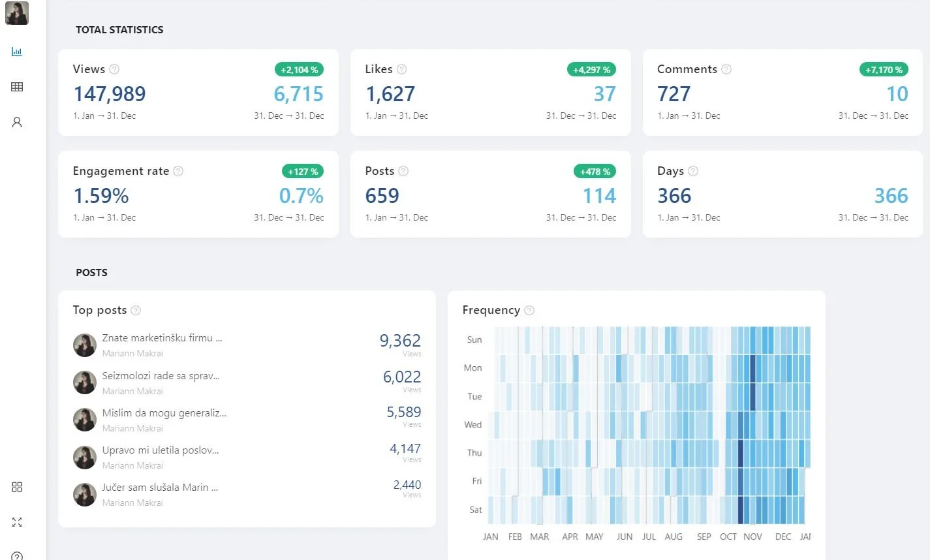Open the user profile sidebar icon
The width and height of the screenshot is (930, 560).
(x=17, y=122)
